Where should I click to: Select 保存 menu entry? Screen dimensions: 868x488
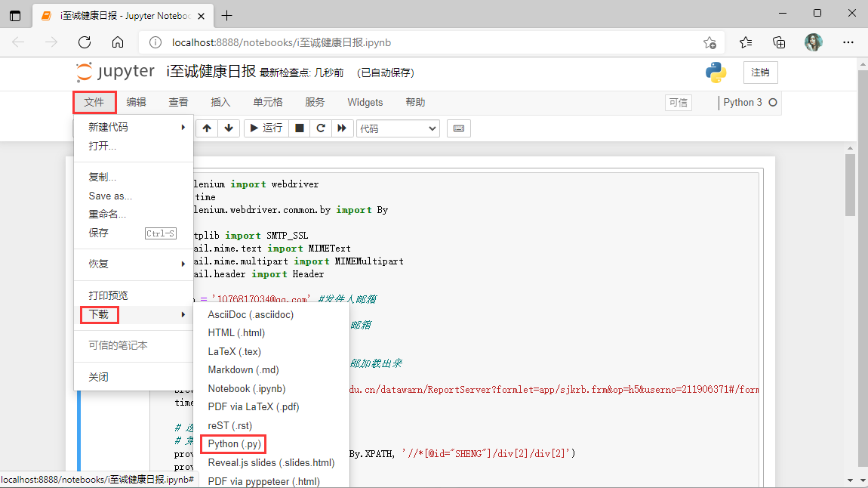134,233
